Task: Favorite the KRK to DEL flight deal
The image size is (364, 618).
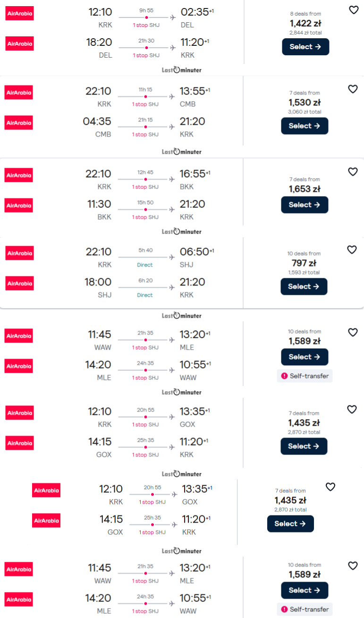Action: click(354, 10)
